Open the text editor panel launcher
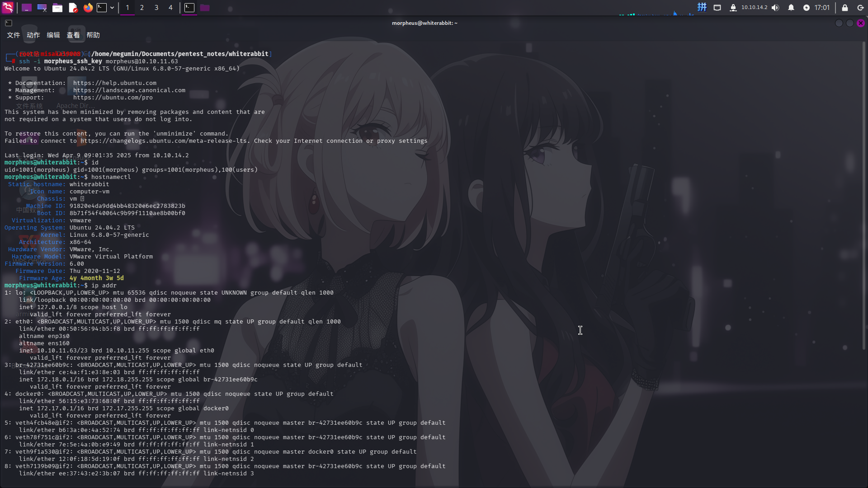 (x=73, y=8)
